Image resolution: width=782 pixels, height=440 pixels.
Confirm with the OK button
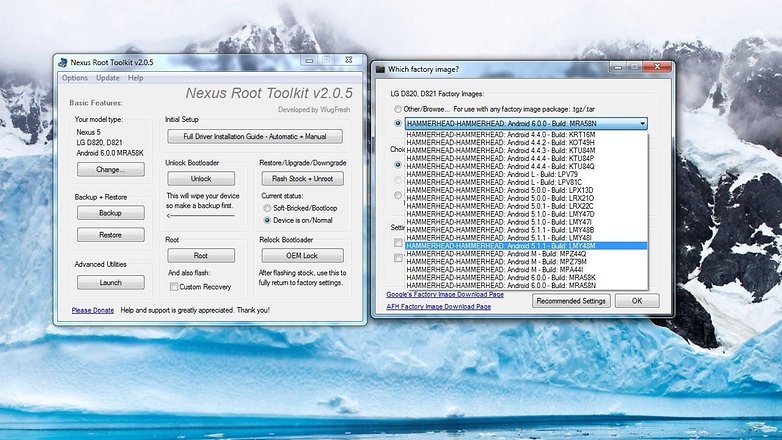637,301
